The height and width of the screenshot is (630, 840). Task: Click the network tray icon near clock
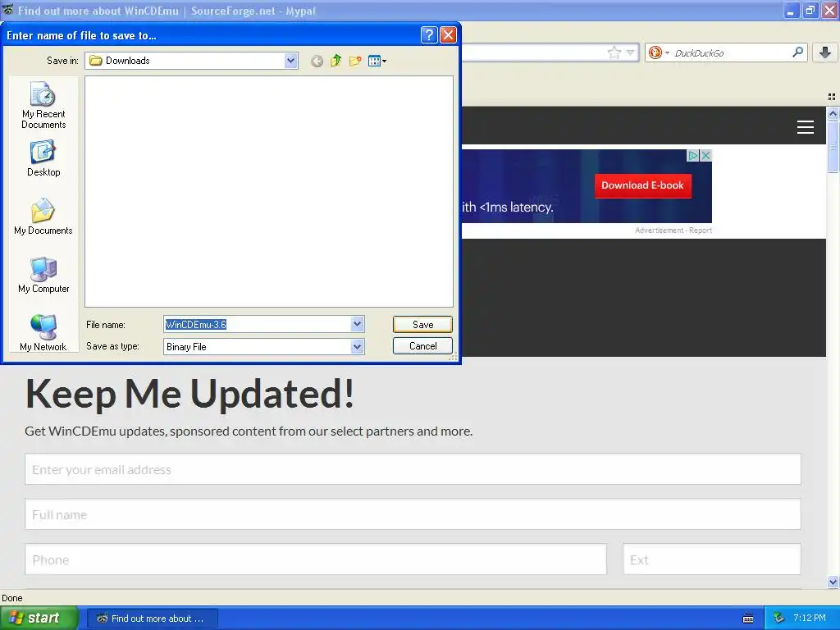pos(779,619)
